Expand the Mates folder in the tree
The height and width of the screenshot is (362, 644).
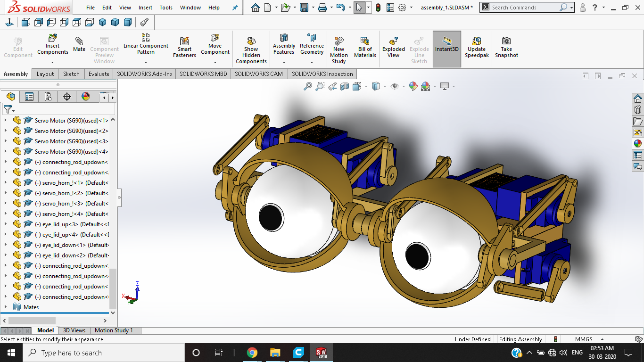pyautogui.click(x=6, y=307)
